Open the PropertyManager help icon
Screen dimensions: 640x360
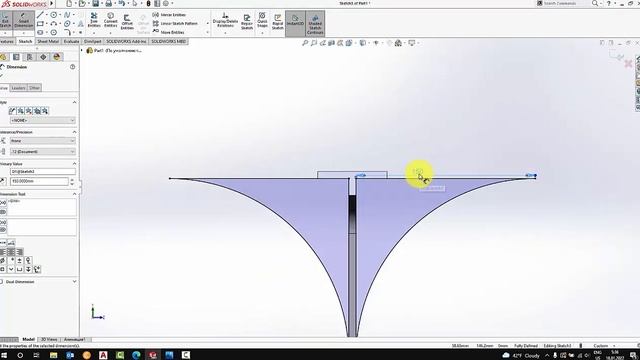73,67
